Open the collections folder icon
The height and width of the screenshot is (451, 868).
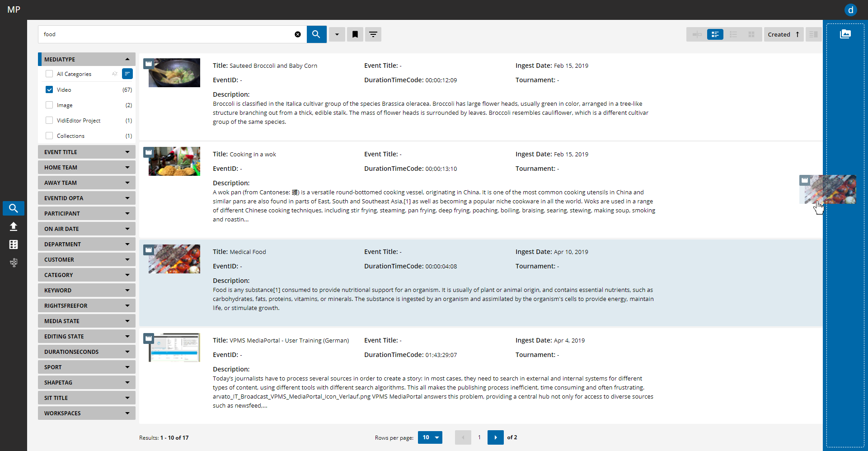click(845, 34)
